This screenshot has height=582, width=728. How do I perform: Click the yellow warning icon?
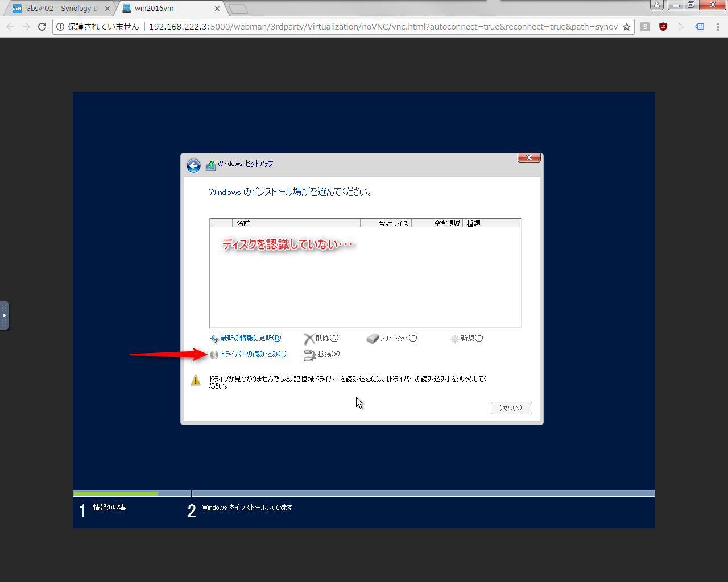point(196,380)
